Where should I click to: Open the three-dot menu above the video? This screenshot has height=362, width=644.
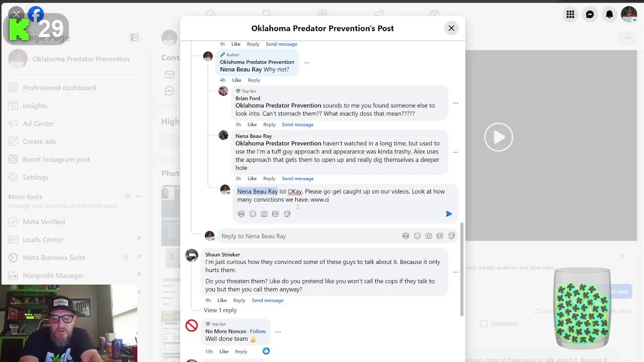627,38
